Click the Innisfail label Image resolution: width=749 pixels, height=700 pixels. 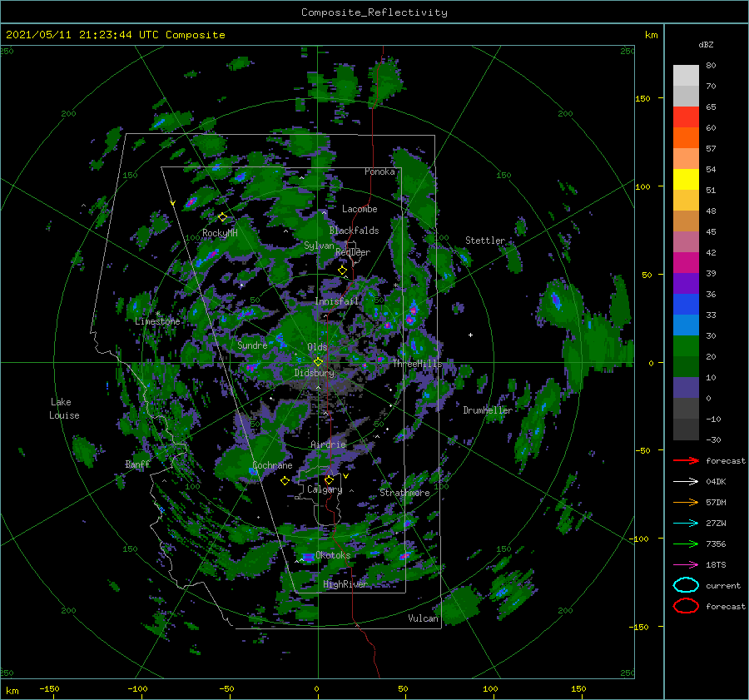coord(336,301)
